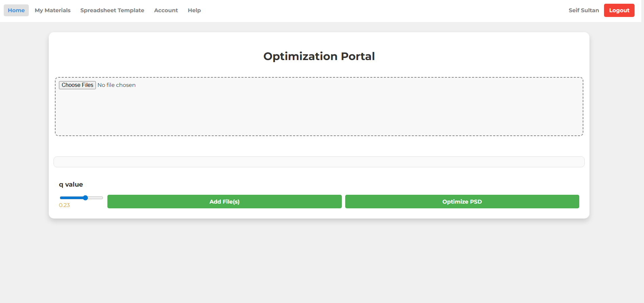Click the Seif Sultan username
Image resolution: width=644 pixels, height=303 pixels.
(x=583, y=10)
